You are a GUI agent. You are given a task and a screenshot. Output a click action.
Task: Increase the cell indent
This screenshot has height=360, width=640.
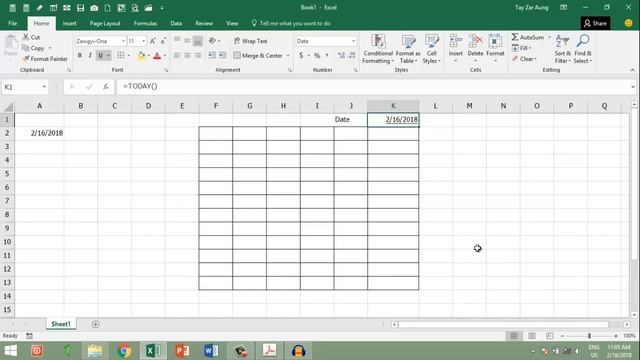coord(222,55)
